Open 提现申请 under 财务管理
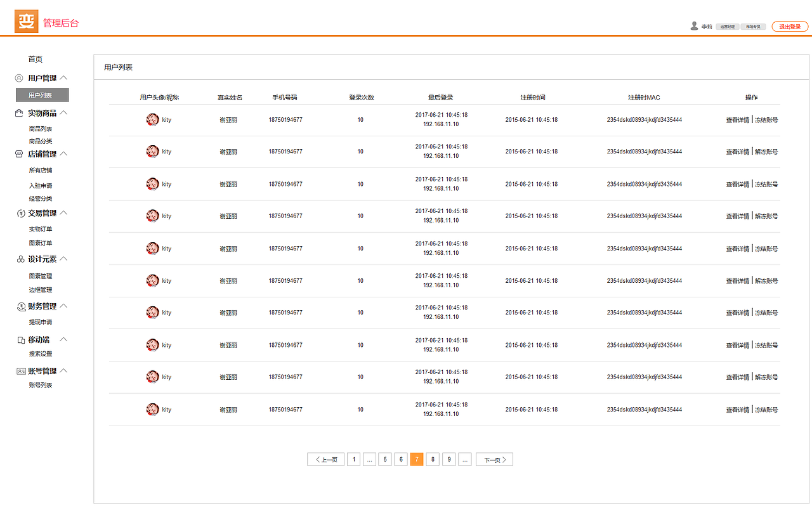Screen dimensions: 812x513 (x=41, y=322)
